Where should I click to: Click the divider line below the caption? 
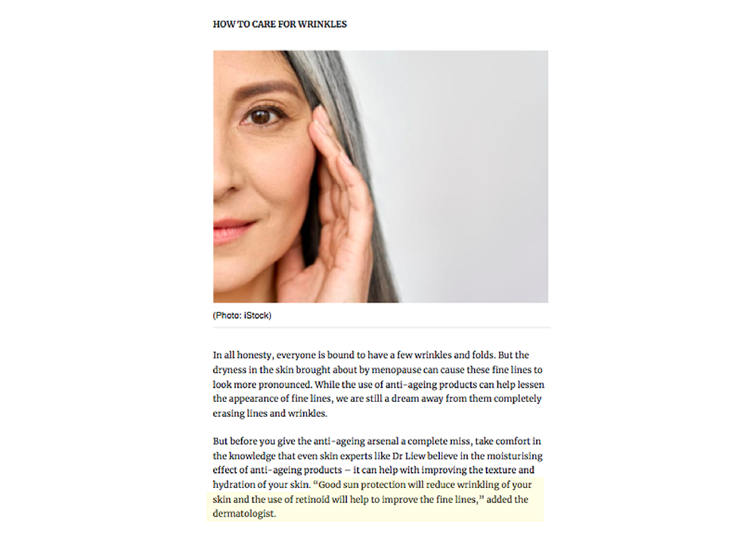pos(381,328)
